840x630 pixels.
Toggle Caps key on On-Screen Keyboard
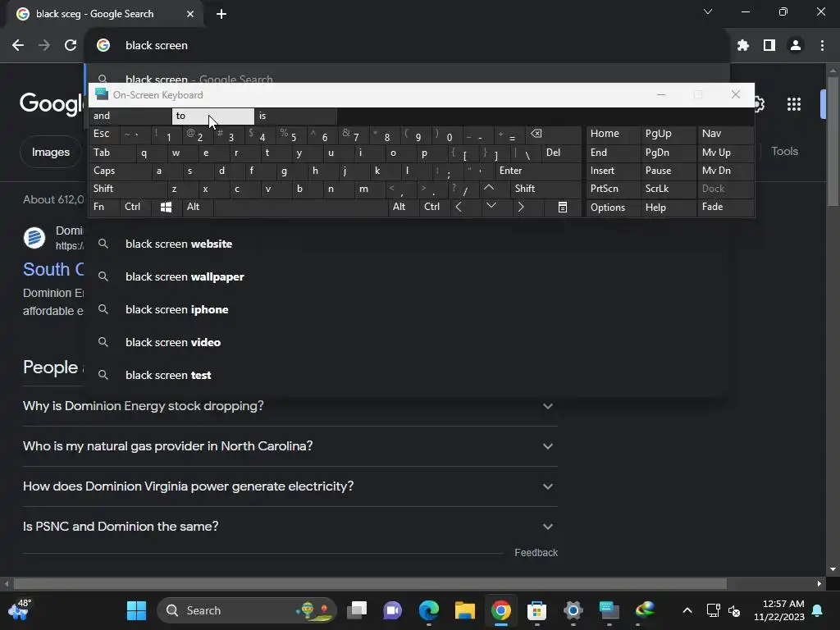[119, 171]
